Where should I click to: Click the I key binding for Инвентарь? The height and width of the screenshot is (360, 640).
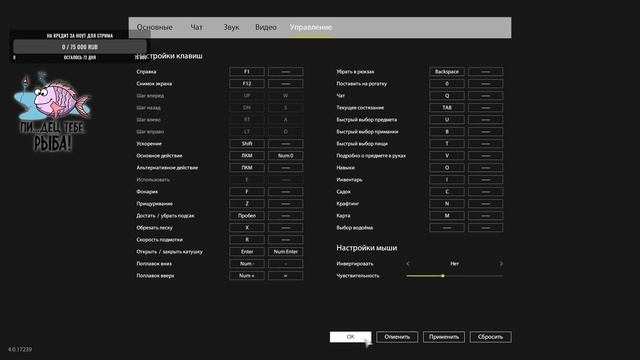click(x=447, y=180)
